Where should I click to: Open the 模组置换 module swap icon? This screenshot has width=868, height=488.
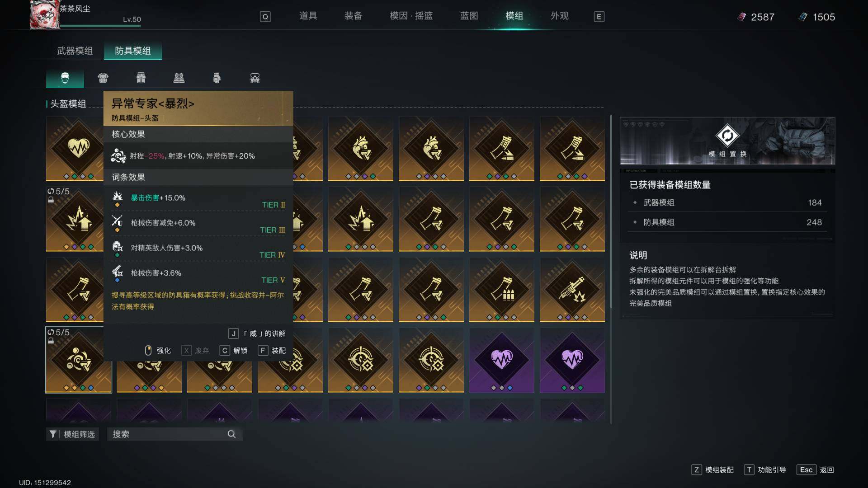pos(727,136)
